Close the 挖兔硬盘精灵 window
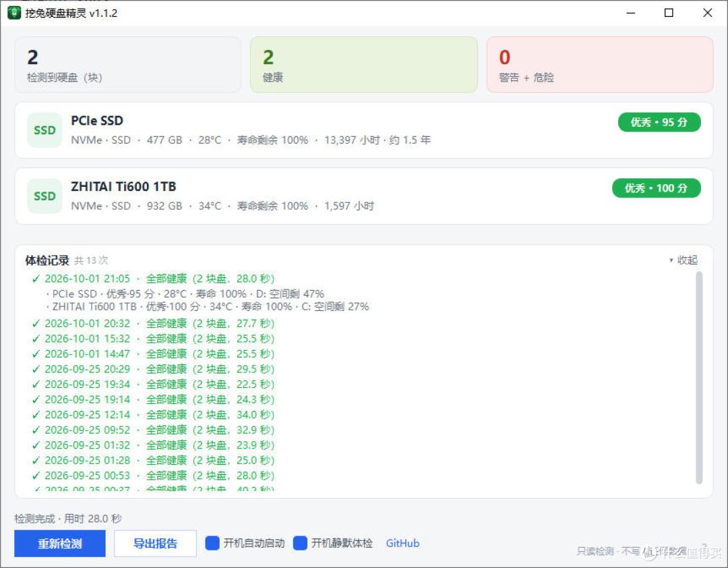The width and height of the screenshot is (728, 568). [708, 13]
